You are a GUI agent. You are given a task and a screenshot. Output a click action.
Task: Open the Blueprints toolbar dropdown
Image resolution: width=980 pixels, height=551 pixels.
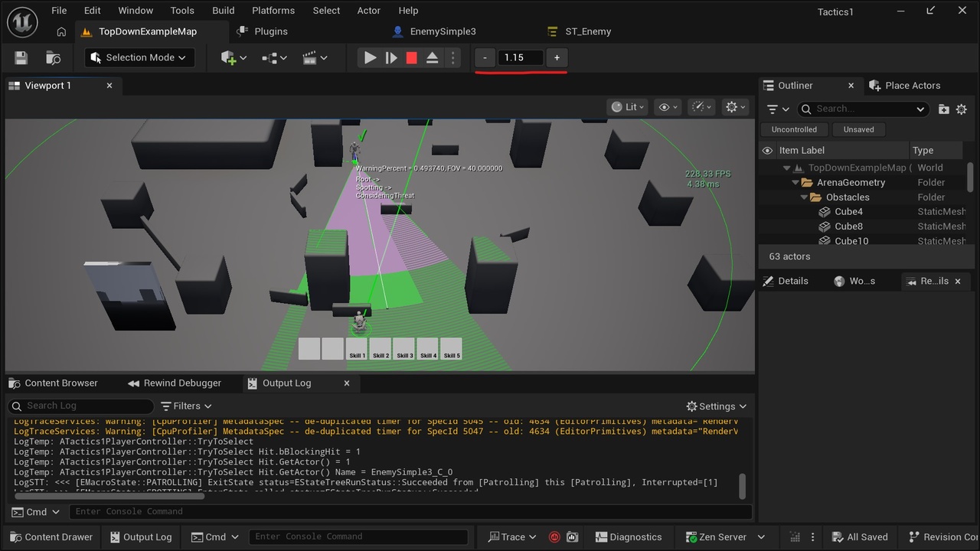(274, 57)
